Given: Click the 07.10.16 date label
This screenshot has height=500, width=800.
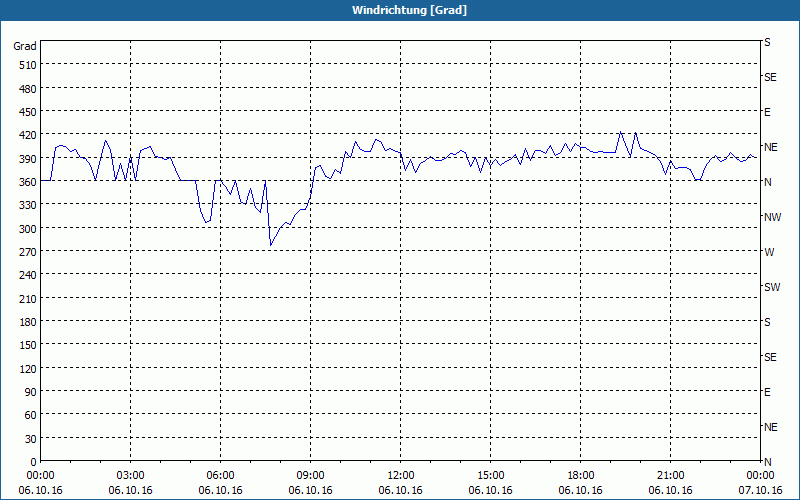Looking at the screenshot, I should (x=760, y=490).
